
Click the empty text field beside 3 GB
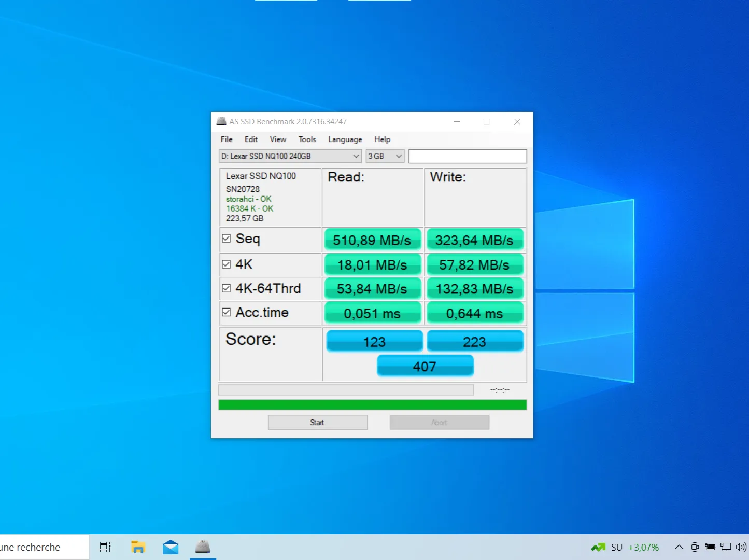coord(468,156)
